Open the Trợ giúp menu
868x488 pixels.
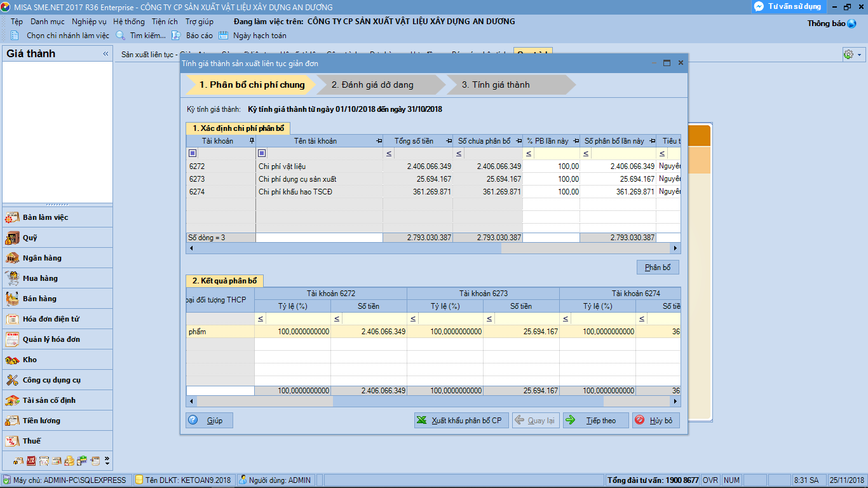coord(200,21)
